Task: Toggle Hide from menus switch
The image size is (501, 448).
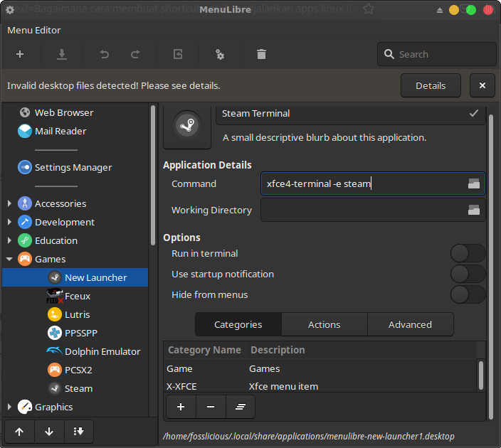Action: (468, 294)
